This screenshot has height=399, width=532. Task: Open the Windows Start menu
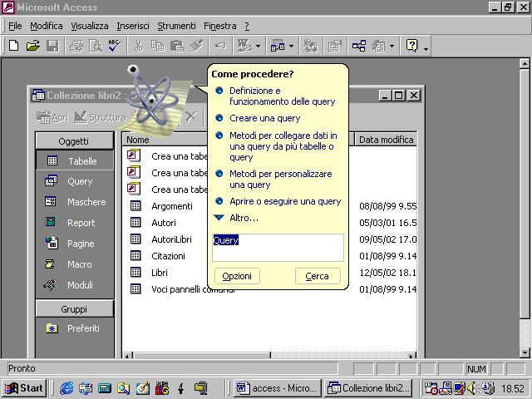click(24, 388)
